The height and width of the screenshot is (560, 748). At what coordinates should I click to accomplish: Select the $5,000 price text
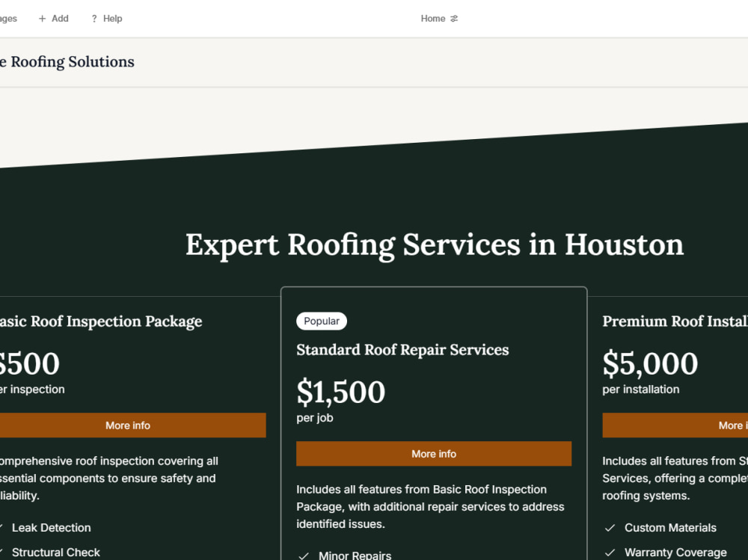click(650, 363)
